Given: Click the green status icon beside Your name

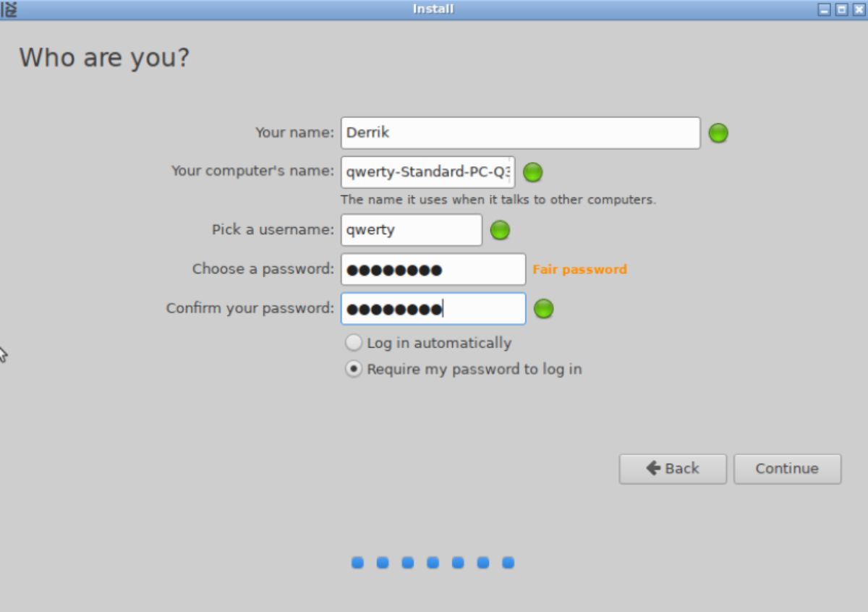Looking at the screenshot, I should [718, 133].
